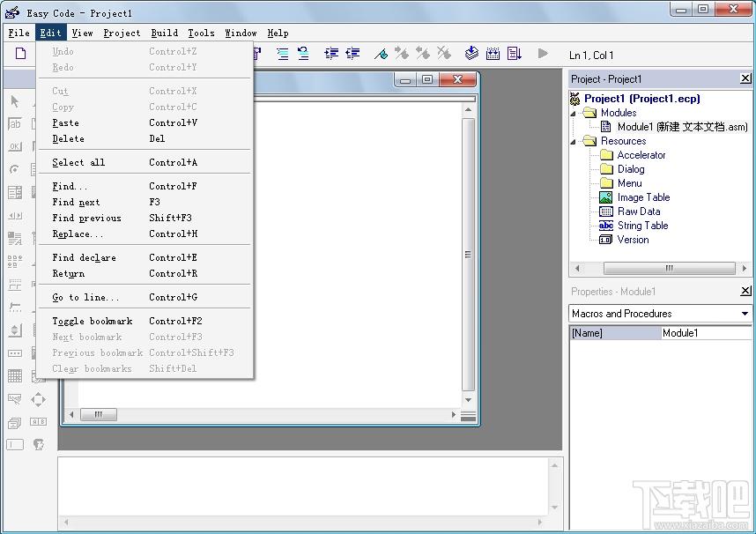Collapse the Modules tree node
This screenshot has width=756, height=534.
click(x=574, y=114)
